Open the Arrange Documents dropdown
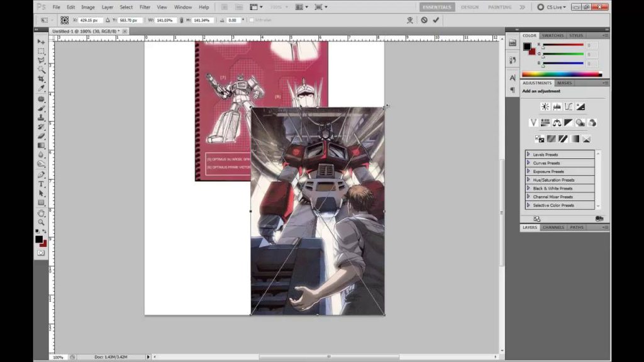This screenshot has height=362, width=644. point(301,7)
